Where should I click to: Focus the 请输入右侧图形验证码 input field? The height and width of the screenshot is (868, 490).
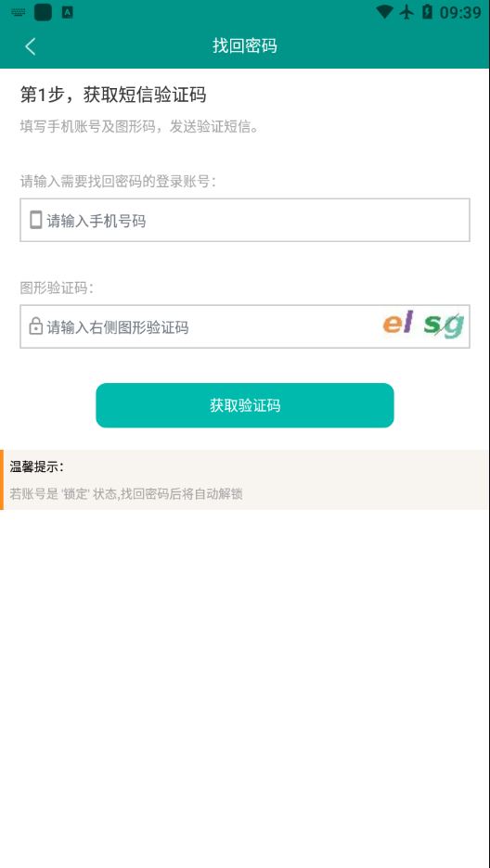pos(200,326)
